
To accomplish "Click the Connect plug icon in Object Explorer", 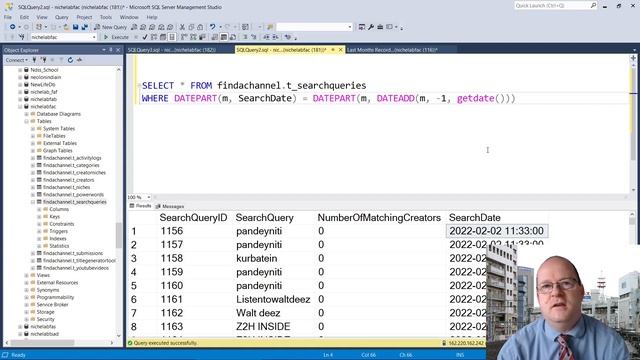I will pos(34,60).
